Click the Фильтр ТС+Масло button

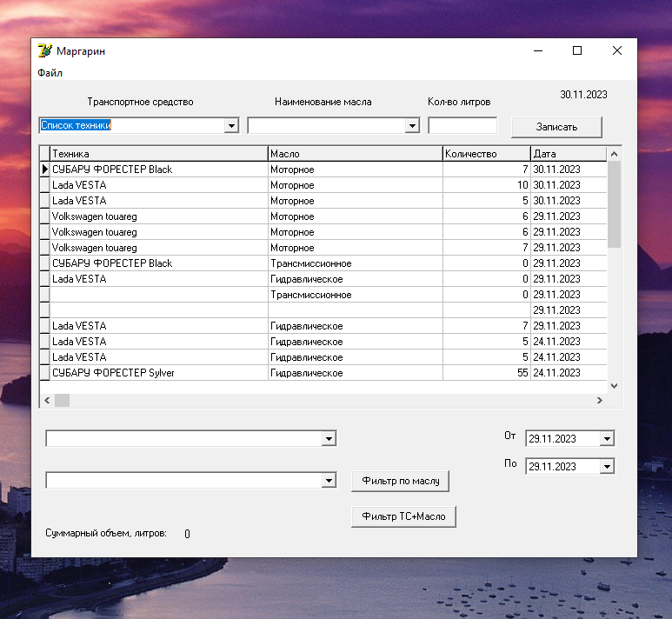[x=403, y=516]
